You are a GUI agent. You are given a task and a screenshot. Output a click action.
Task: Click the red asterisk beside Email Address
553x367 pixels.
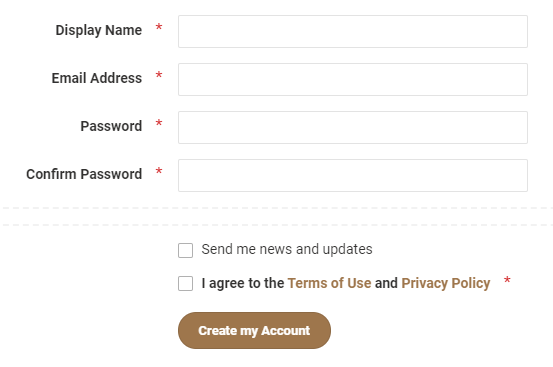click(159, 75)
